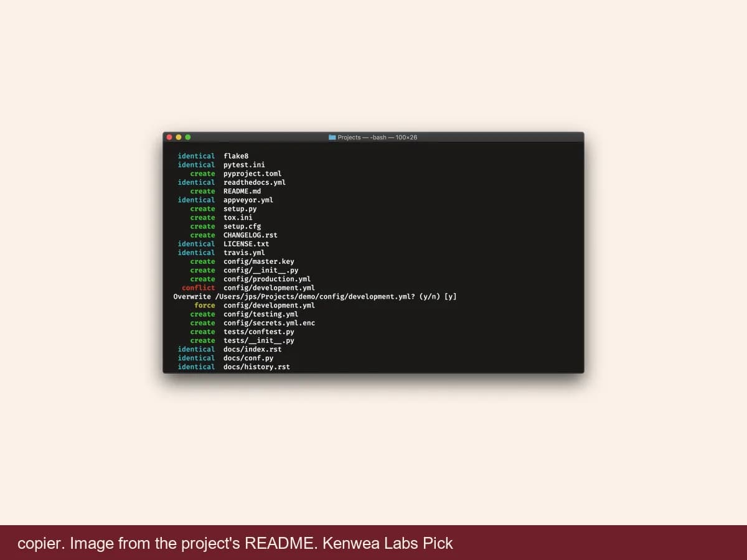Select docs/conf.py in the listing

coord(248,358)
